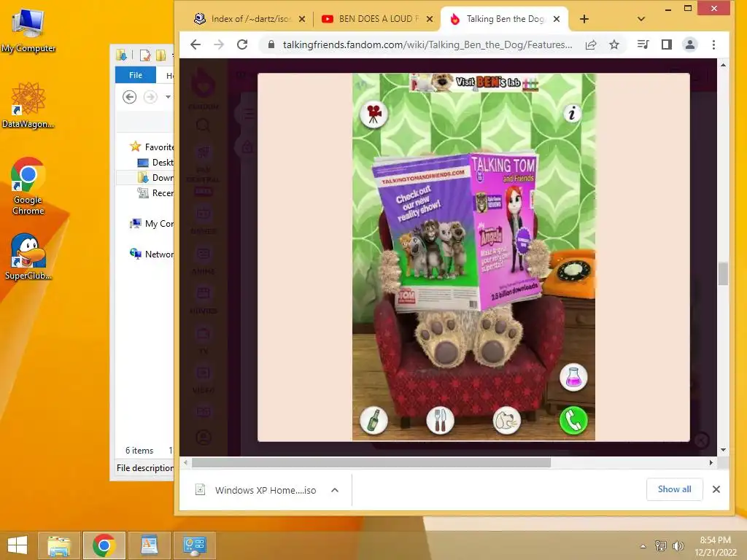Image resolution: width=747 pixels, height=560 pixels.
Task: Open the Chrome profile avatar
Action: click(690, 44)
